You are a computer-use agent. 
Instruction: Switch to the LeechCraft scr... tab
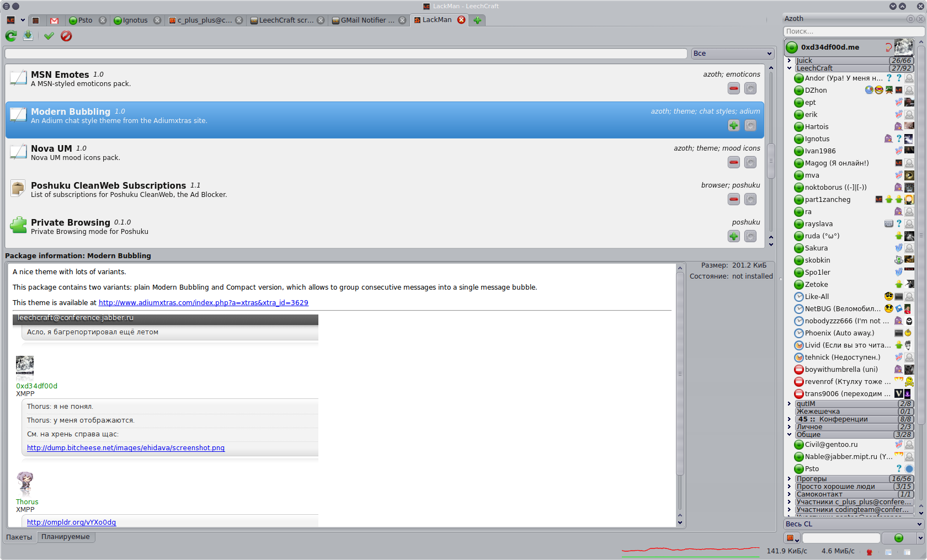point(287,20)
